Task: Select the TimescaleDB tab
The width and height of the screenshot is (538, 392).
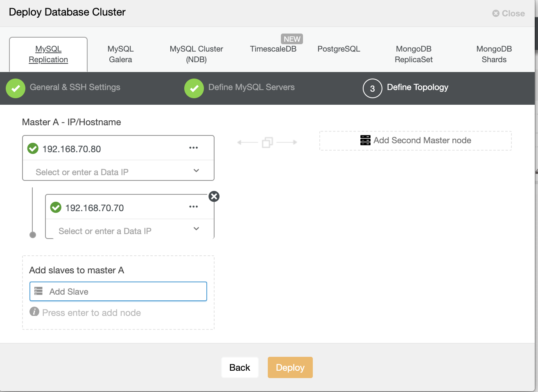Action: coord(273,49)
